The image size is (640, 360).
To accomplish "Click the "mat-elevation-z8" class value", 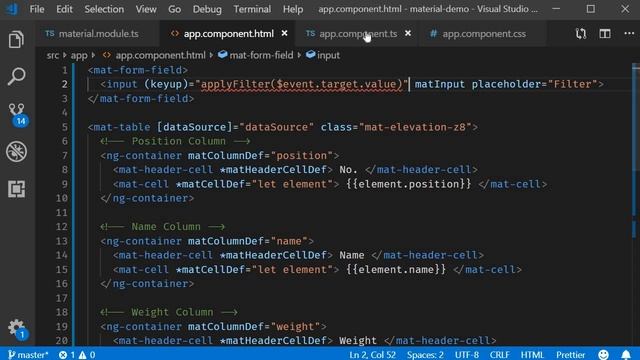I will [x=415, y=127].
